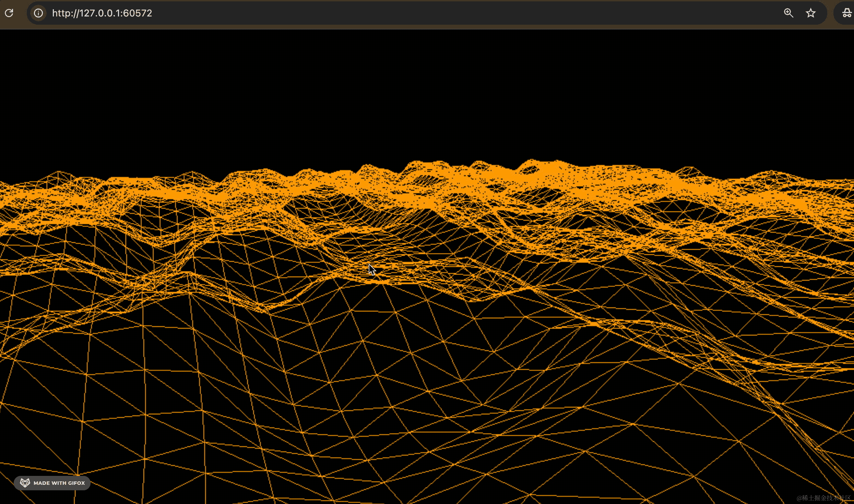This screenshot has width=854, height=504.
Task: Open the incognito profile icon
Action: pos(847,13)
